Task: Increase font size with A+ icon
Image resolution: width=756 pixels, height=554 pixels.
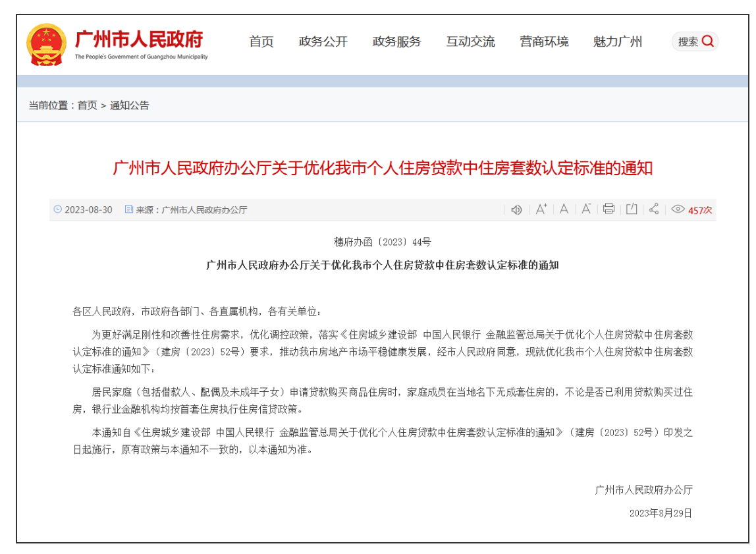Action: click(541, 209)
